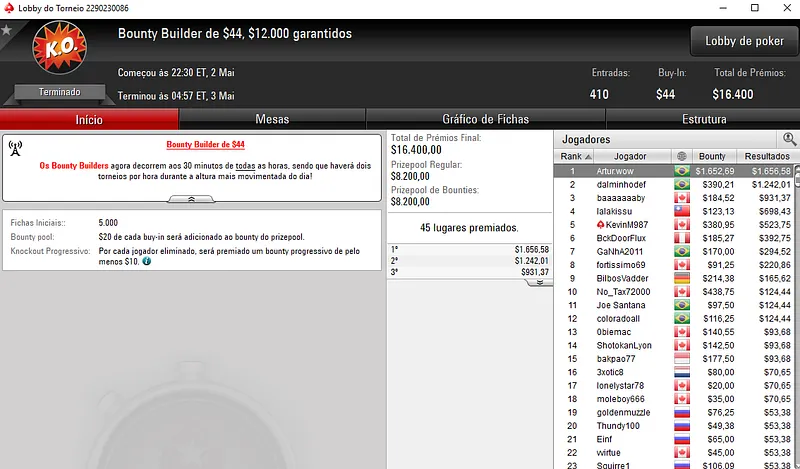The height and width of the screenshot is (469, 800).
Task: Click the favorite star icon
Action: click(x=6, y=30)
